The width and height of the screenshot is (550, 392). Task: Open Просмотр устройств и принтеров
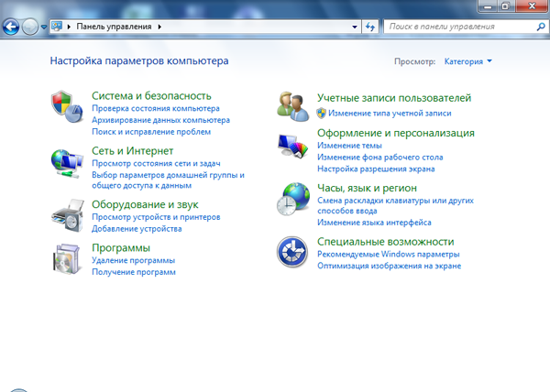point(156,217)
